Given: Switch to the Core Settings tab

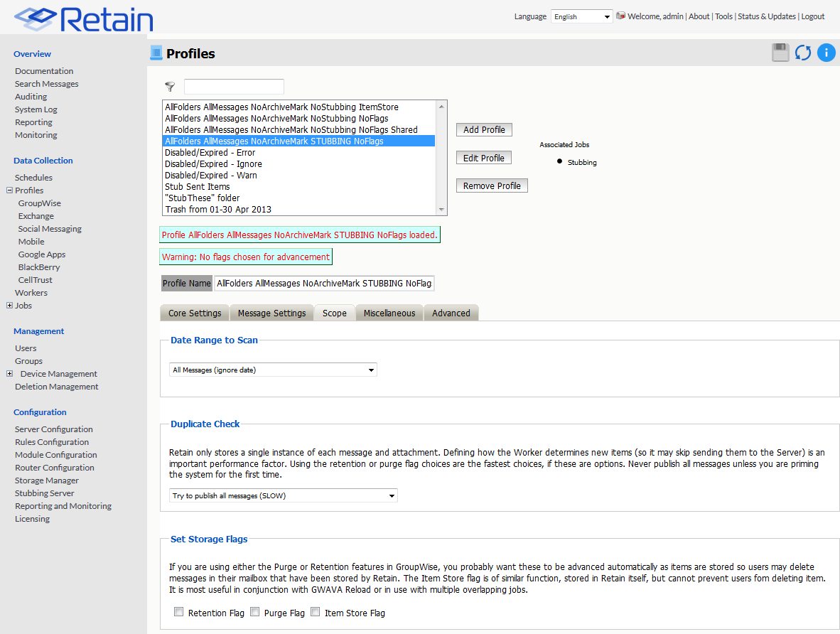Looking at the screenshot, I should 195,313.
